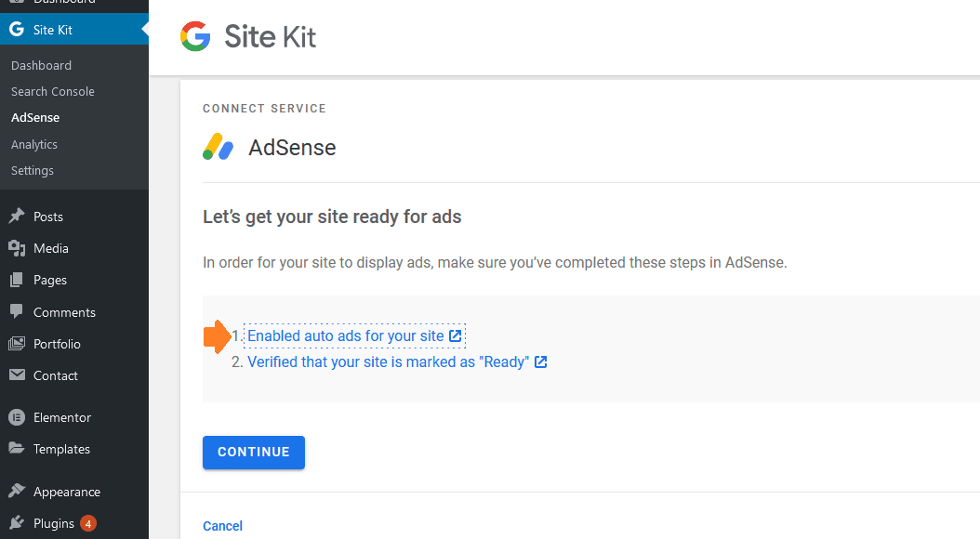Image resolution: width=980 pixels, height=539 pixels.
Task: Open Posts via the pushpin icon
Action: pyautogui.click(x=17, y=217)
